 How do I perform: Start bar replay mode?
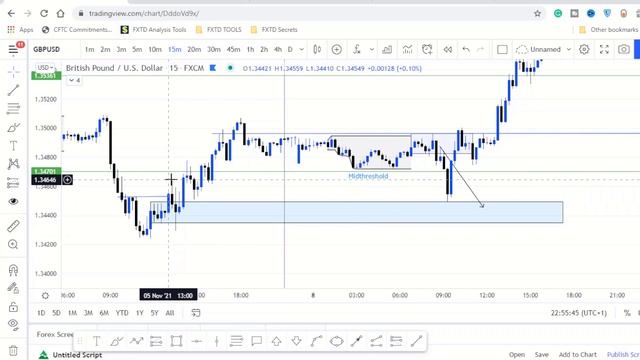click(448, 49)
